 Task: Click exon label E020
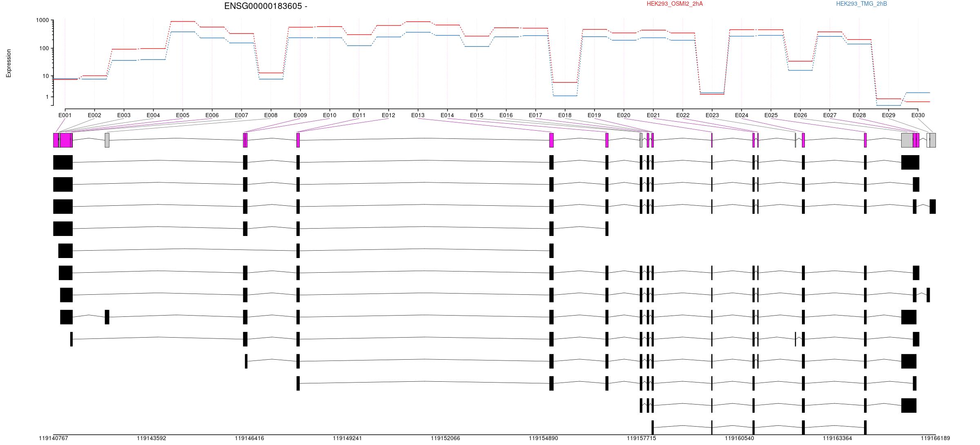coord(624,115)
